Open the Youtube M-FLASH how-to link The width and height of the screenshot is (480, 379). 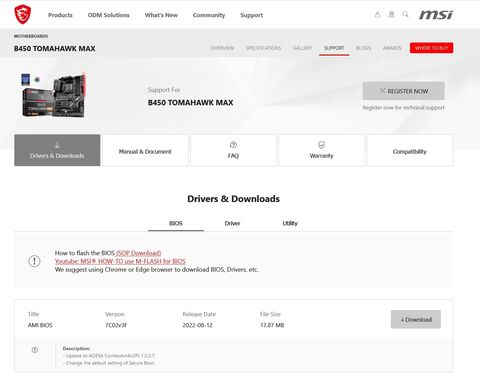click(120, 261)
